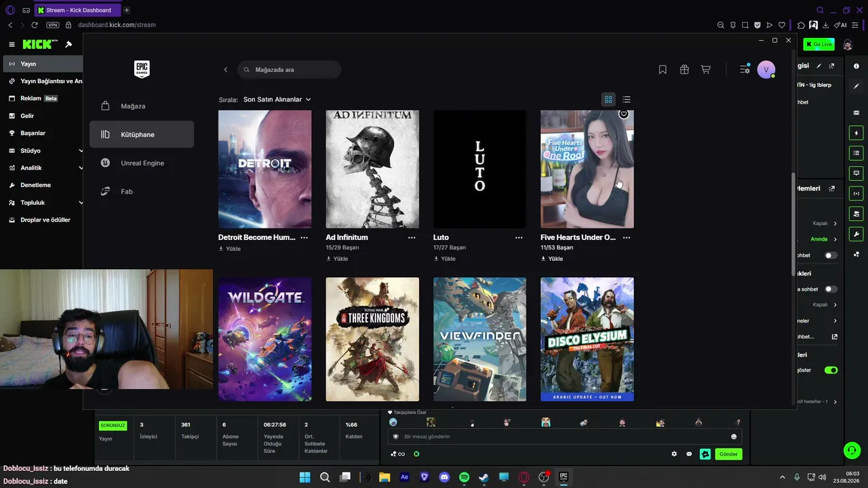Open options menu for Luto
This screenshot has height=488, width=868.
point(519,237)
